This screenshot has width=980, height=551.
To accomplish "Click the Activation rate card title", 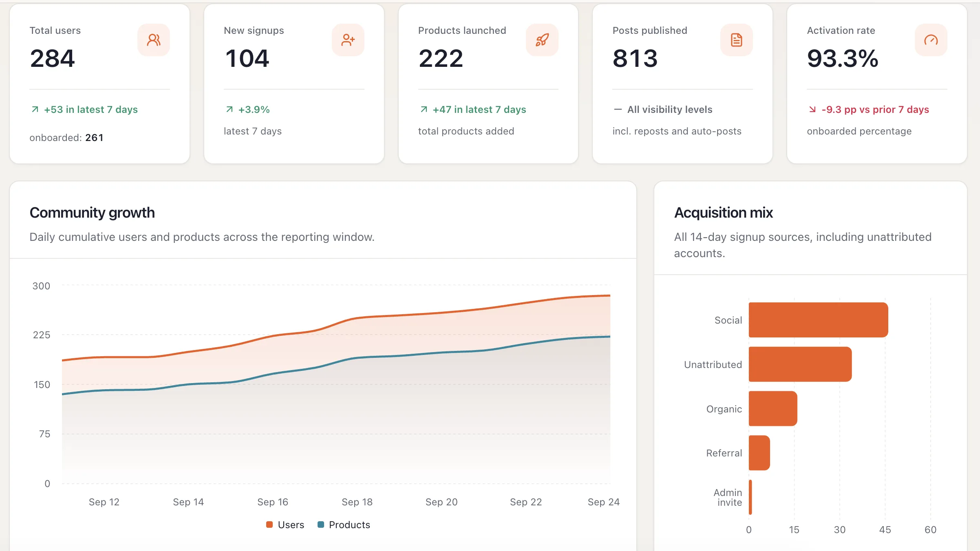I will (841, 31).
